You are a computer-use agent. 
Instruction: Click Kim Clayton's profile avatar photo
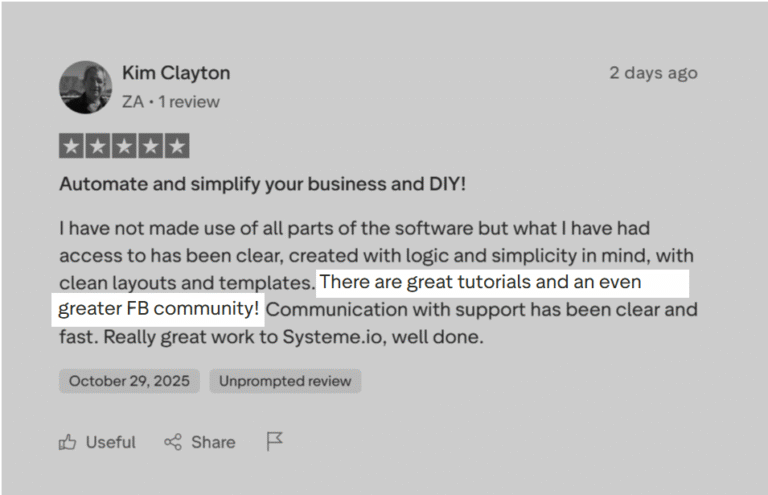tap(85, 86)
